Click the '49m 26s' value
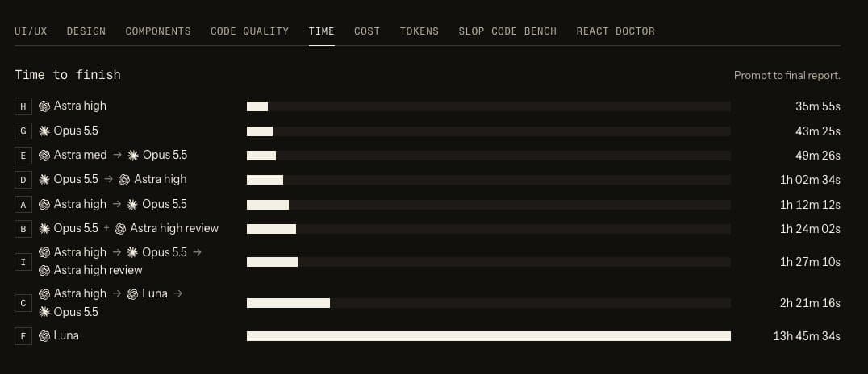Image resolution: width=868 pixels, height=374 pixels. point(818,156)
